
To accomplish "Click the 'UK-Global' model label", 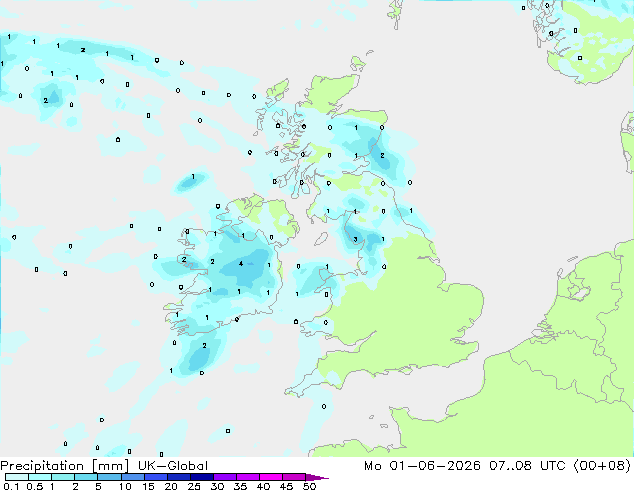I will 173,466.
